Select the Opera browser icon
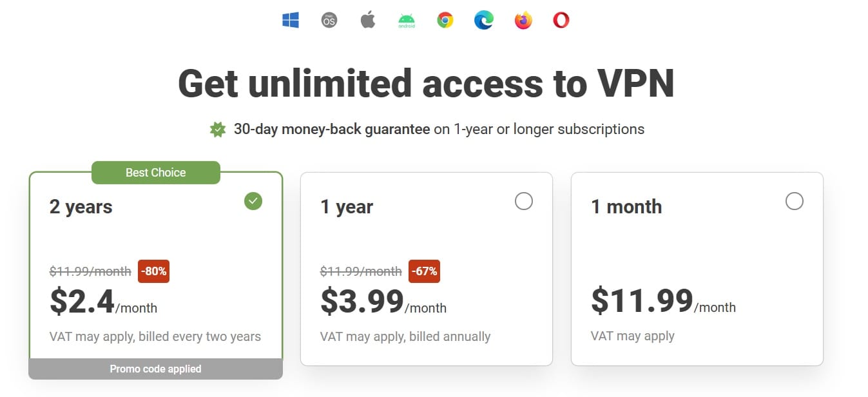Image resolution: width=868 pixels, height=397 pixels. [x=561, y=20]
